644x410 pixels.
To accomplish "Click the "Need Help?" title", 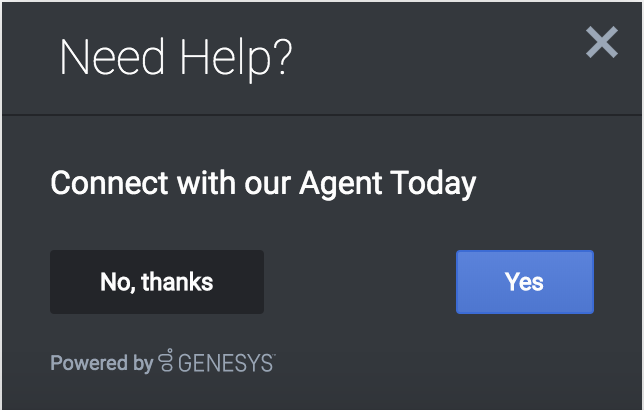I will tap(176, 59).
